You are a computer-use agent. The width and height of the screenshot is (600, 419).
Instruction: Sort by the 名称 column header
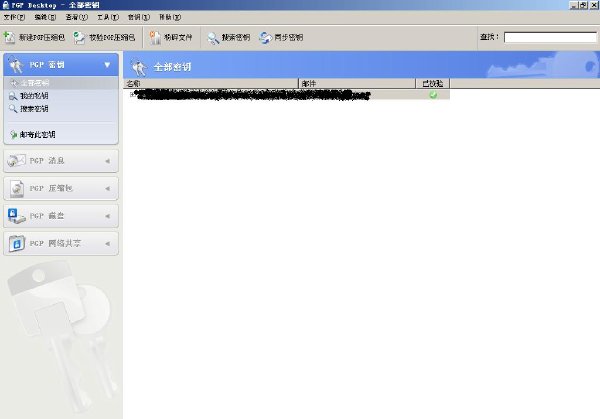tap(211, 83)
